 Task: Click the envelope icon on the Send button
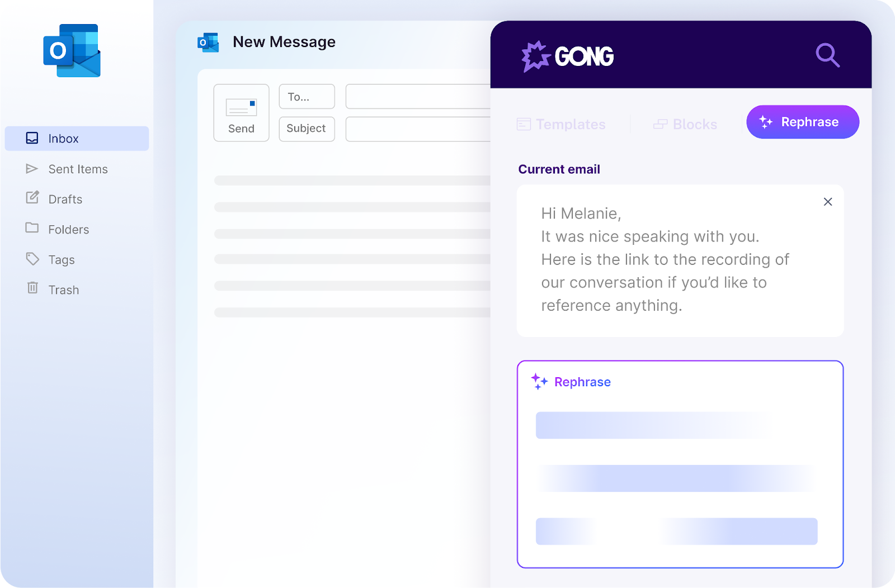point(241,106)
